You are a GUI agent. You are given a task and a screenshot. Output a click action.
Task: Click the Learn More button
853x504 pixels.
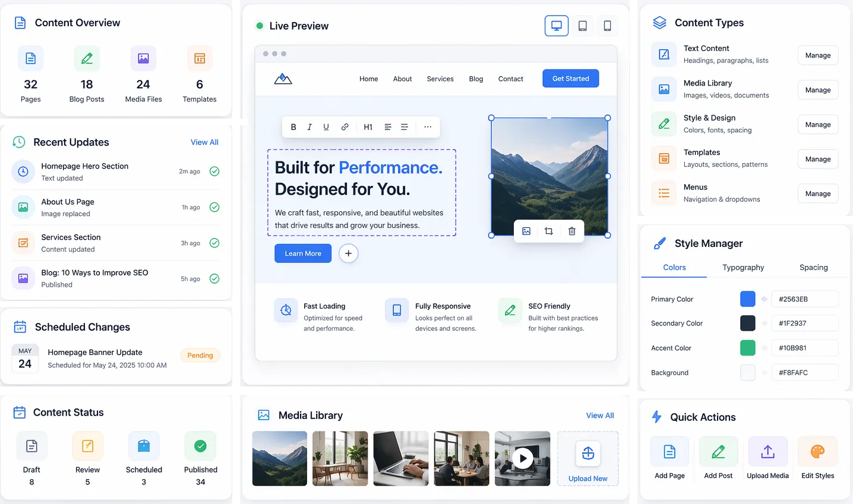[303, 253]
